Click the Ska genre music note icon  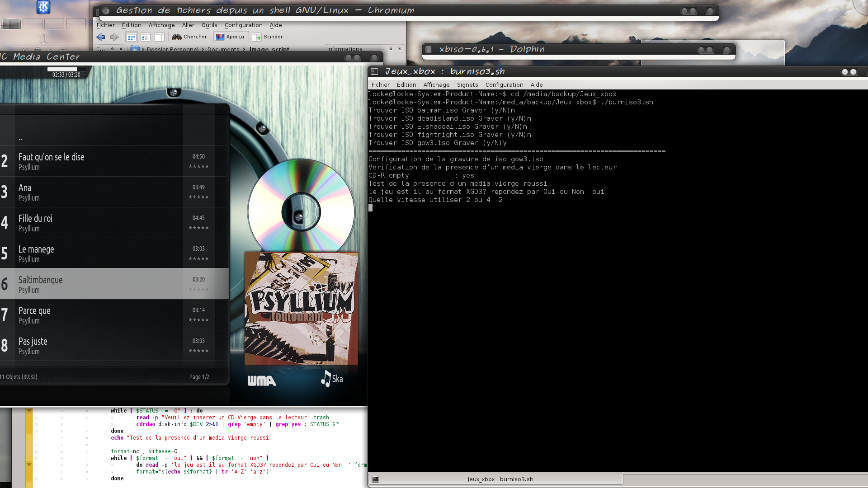[x=326, y=379]
